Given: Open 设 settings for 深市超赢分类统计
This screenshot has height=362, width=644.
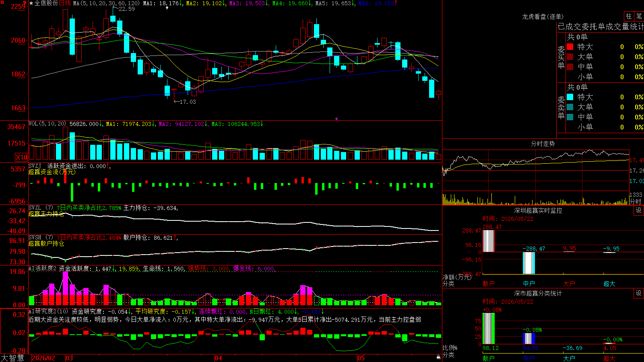Looking at the screenshot, I should click(x=639, y=293).
